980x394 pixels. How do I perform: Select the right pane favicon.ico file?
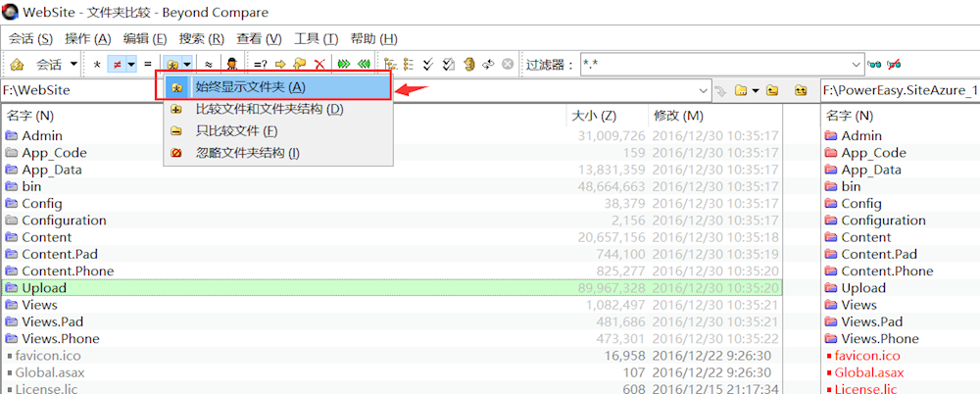click(867, 355)
